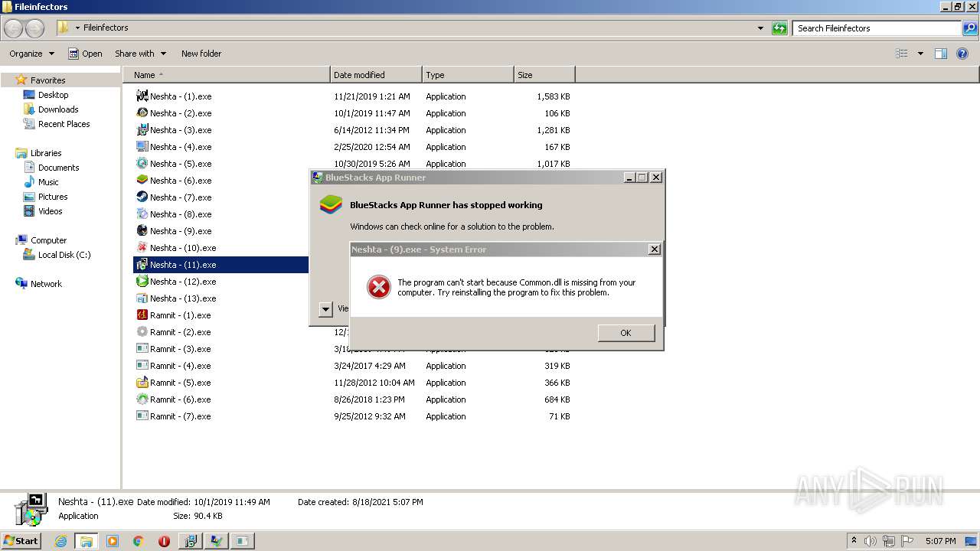Open Google Chrome from the taskbar
Viewport: 980px width, 551px height.
[x=139, y=541]
